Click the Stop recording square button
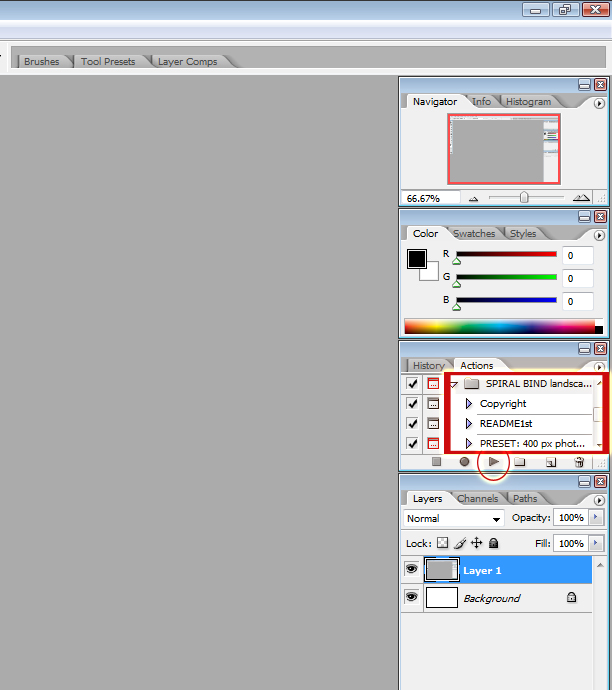 tap(436, 462)
